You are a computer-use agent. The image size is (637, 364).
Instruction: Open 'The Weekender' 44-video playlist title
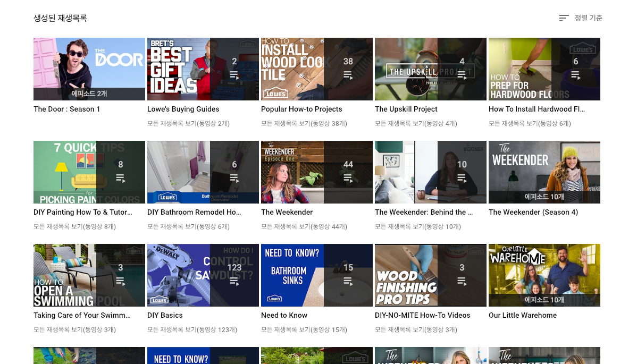pos(287,212)
